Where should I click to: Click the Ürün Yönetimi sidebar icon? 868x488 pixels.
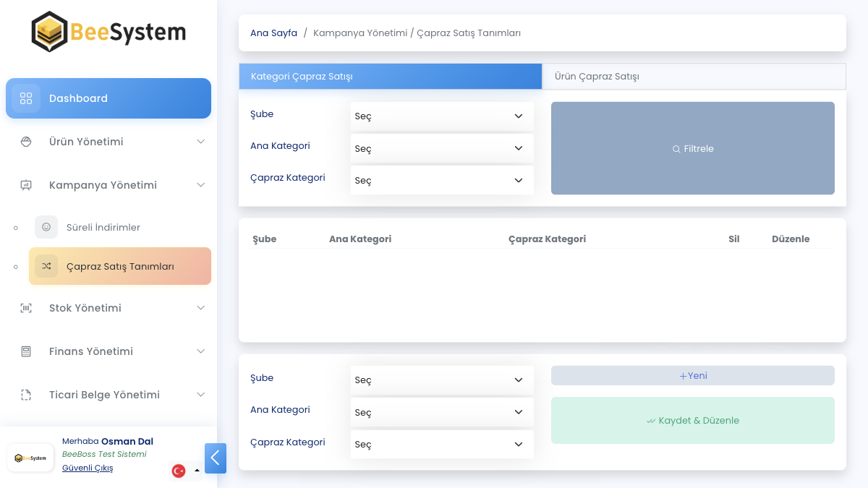click(26, 142)
